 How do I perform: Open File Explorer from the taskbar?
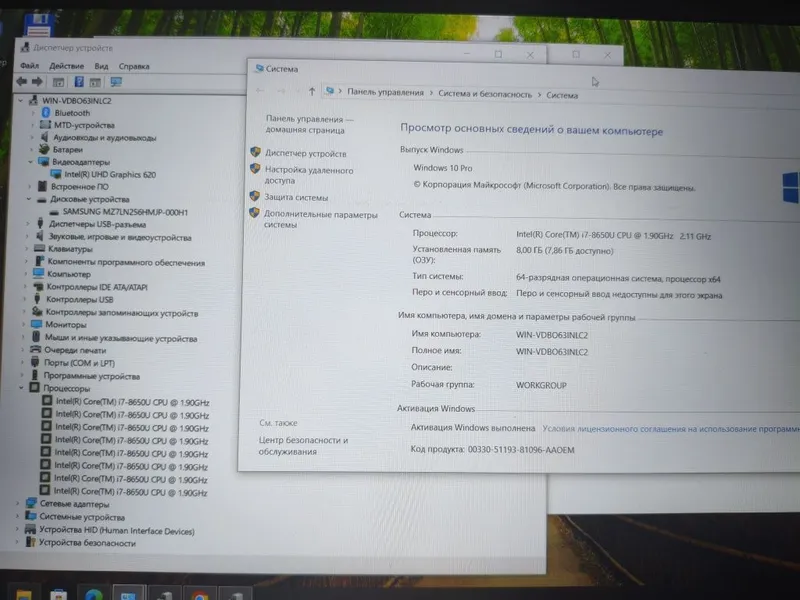(x=23, y=594)
